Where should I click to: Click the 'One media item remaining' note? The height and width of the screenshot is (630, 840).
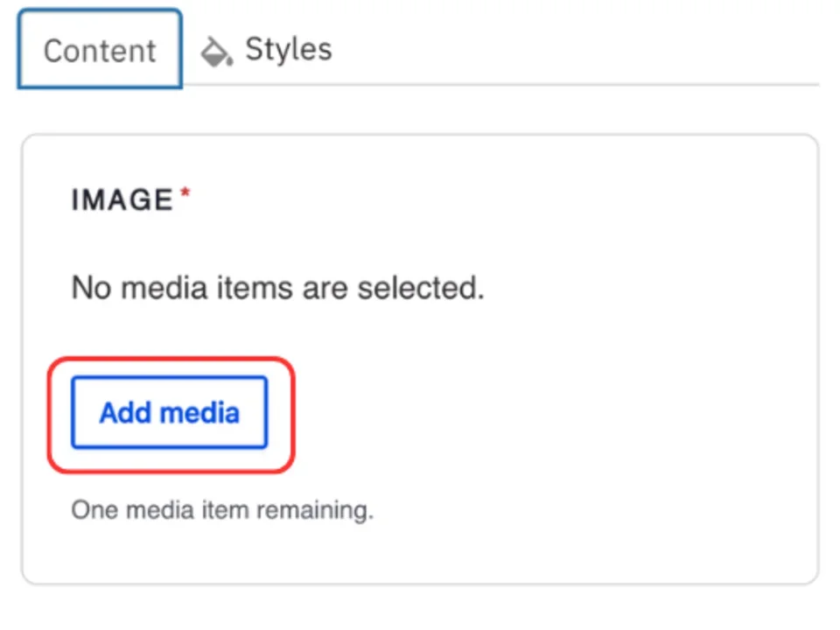[x=221, y=510]
